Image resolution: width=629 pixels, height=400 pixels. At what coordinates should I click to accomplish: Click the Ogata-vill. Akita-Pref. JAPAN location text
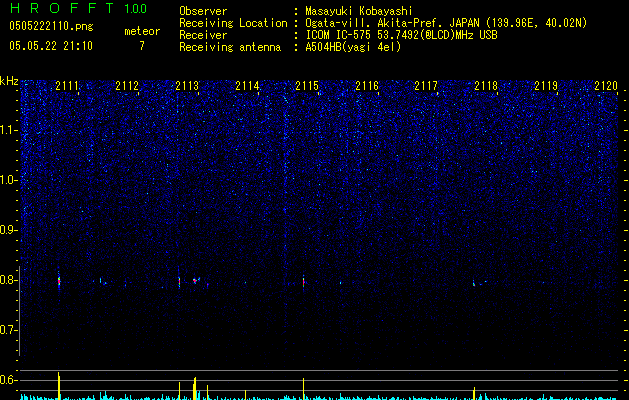(446, 23)
